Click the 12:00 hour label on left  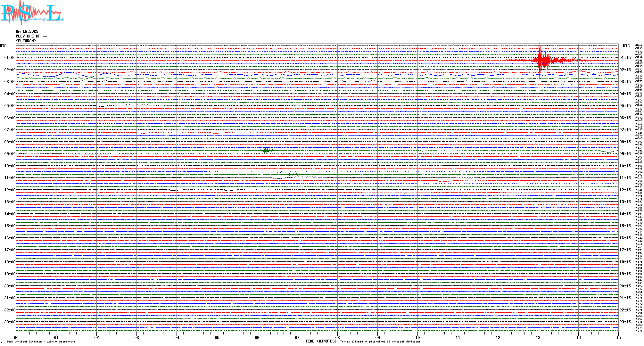(x=10, y=190)
